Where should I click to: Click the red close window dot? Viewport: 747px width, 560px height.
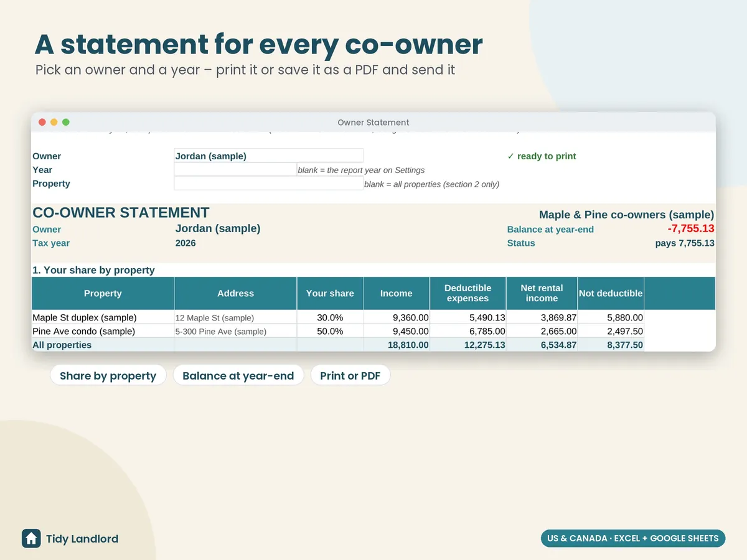pyautogui.click(x=42, y=122)
